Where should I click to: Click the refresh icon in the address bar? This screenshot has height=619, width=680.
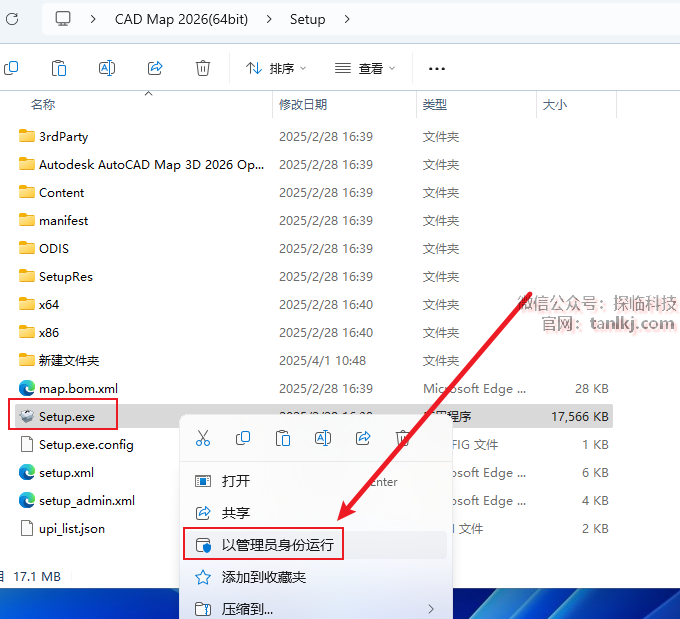[x=12, y=19]
